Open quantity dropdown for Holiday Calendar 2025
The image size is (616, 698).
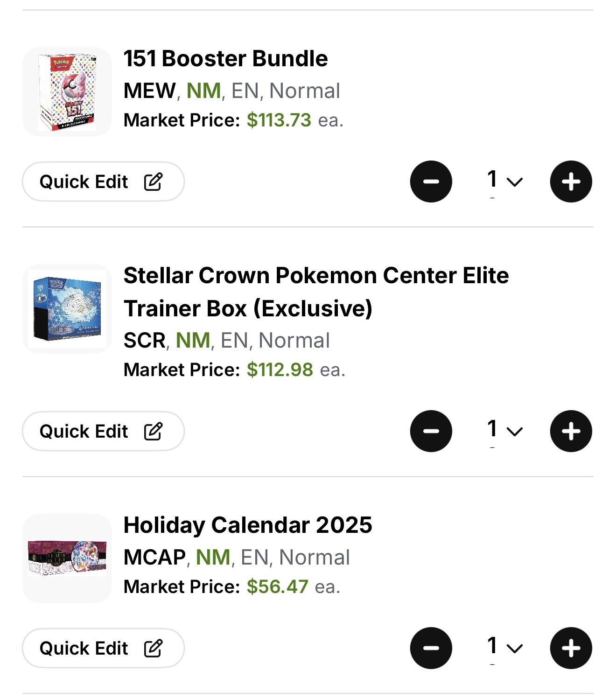tap(504, 647)
